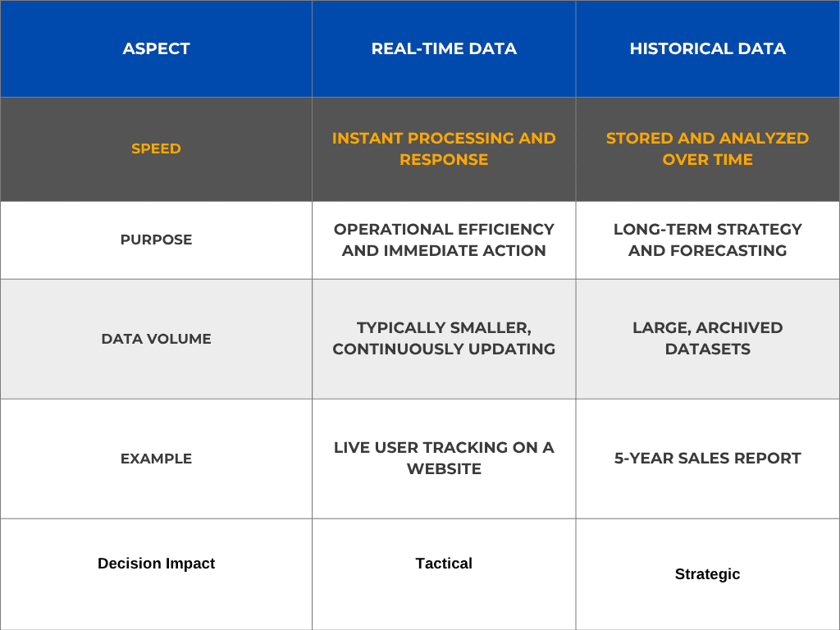The width and height of the screenshot is (840, 630).
Task: Select the DATA VOLUME row label
Action: (x=156, y=338)
